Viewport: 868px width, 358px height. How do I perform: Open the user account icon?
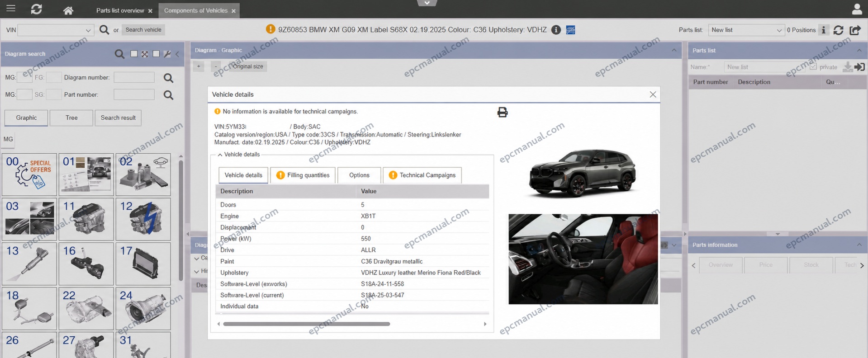coord(857,9)
